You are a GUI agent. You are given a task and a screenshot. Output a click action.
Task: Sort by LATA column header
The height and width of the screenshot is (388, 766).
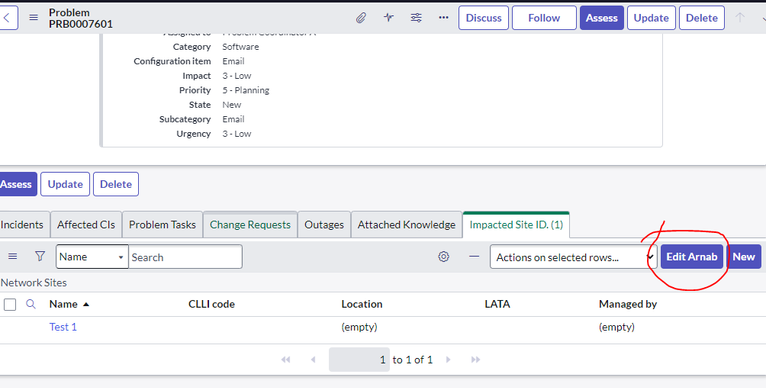tap(497, 304)
